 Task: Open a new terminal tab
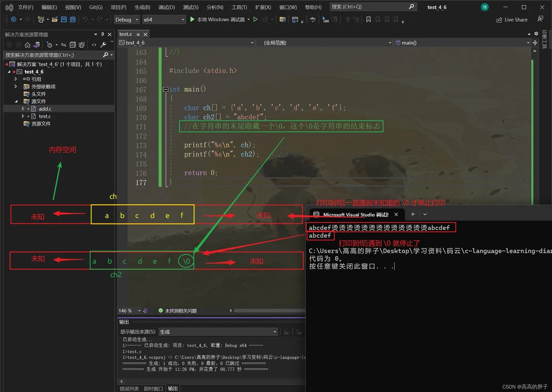[413, 214]
